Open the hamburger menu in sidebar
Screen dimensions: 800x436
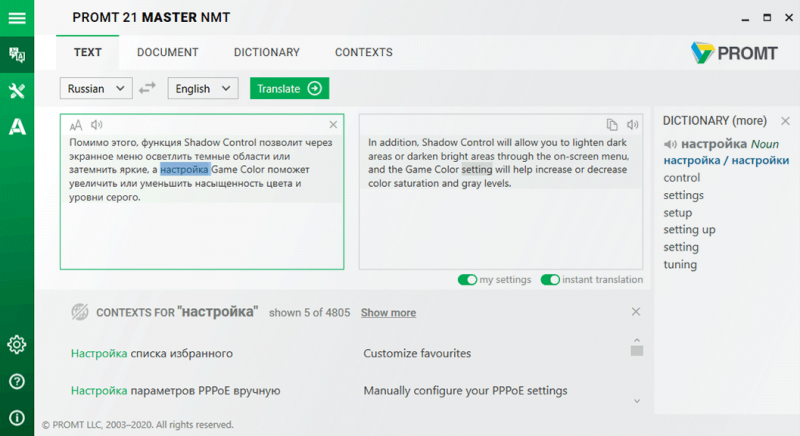pos(16,18)
